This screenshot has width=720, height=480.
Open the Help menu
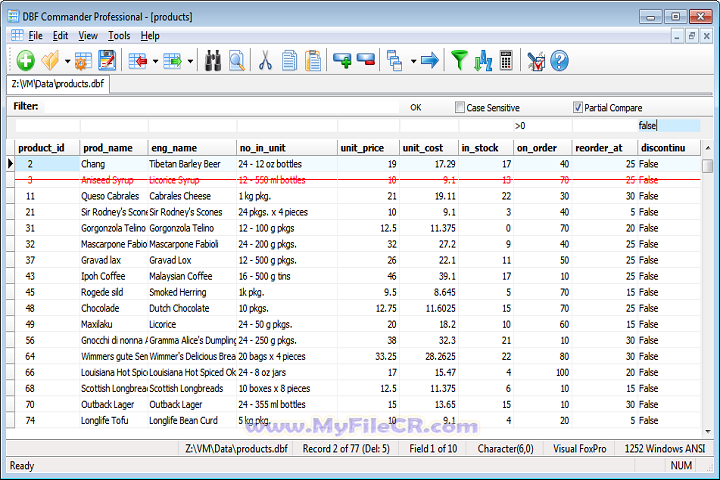[x=150, y=35]
